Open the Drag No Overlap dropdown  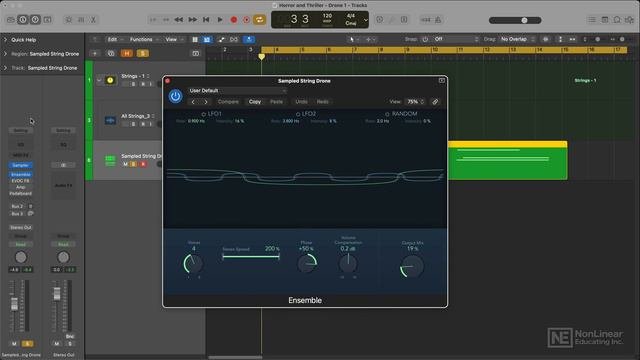coord(517,39)
